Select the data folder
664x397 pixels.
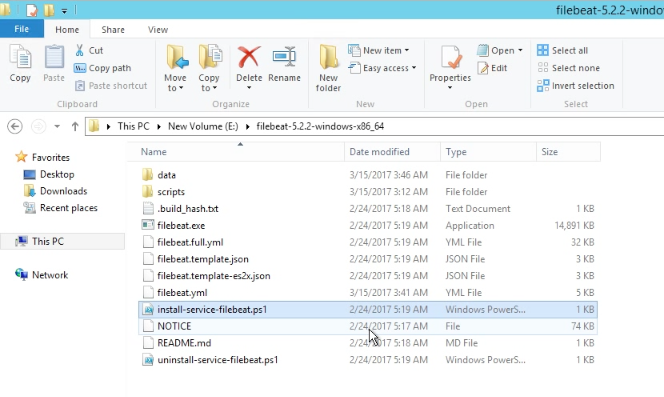coord(368,175)
